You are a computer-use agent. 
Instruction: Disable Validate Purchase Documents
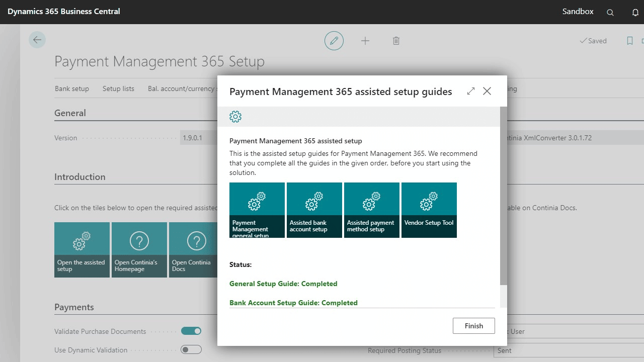click(191, 331)
